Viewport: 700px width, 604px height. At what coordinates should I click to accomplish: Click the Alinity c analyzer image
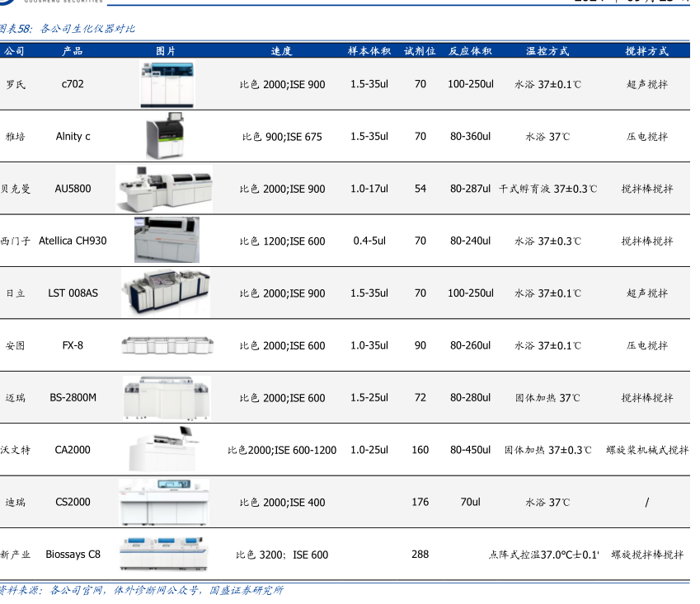[165, 136]
